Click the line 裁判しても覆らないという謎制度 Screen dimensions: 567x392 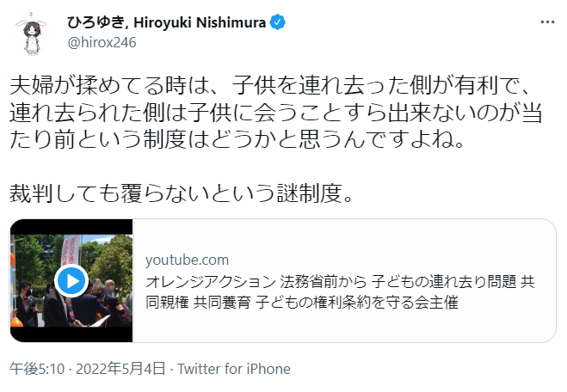coord(182,193)
